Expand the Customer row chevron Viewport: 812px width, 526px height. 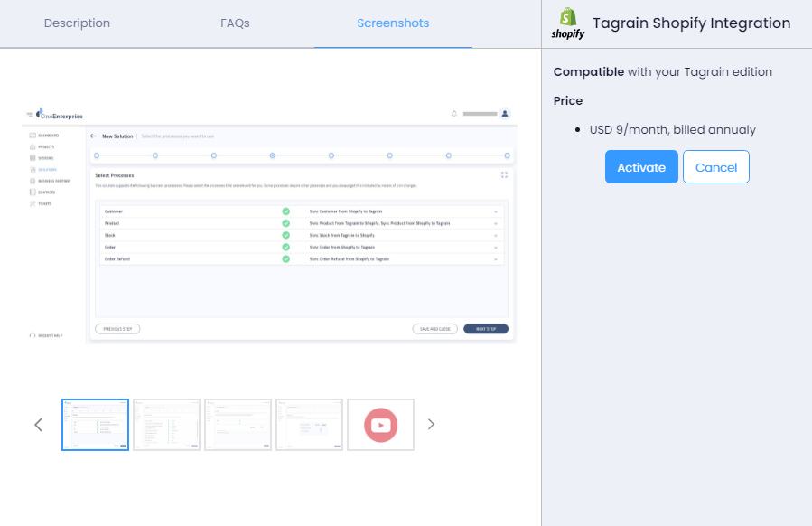coord(496,211)
